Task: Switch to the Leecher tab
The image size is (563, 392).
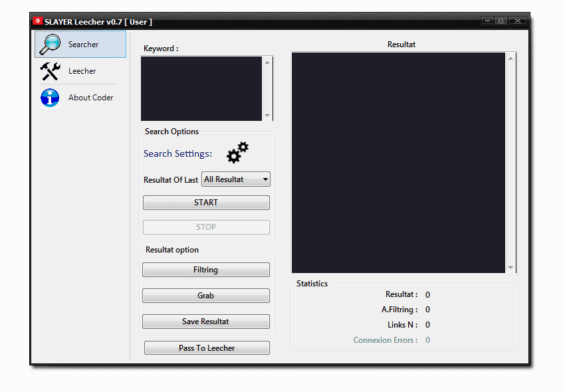Action: point(82,71)
